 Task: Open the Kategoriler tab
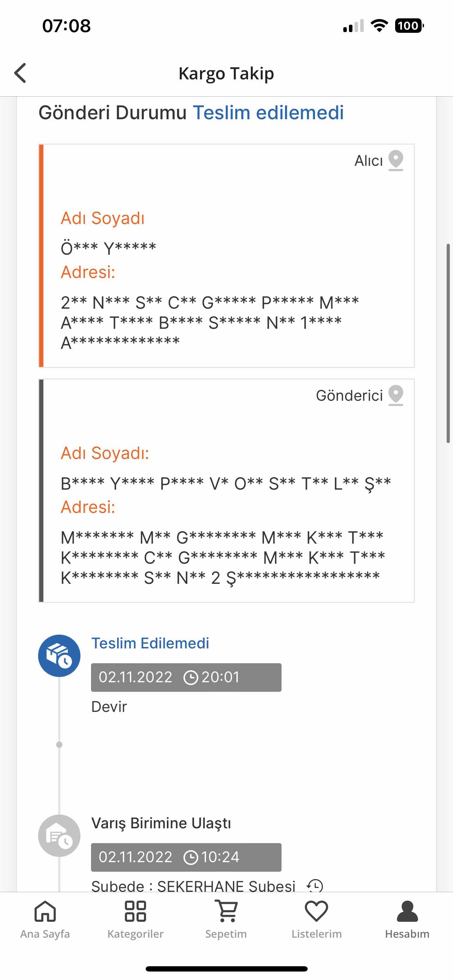click(135, 919)
